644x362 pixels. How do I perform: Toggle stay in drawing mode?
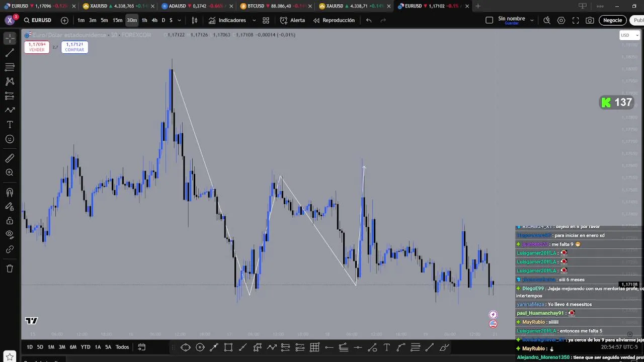10,206
